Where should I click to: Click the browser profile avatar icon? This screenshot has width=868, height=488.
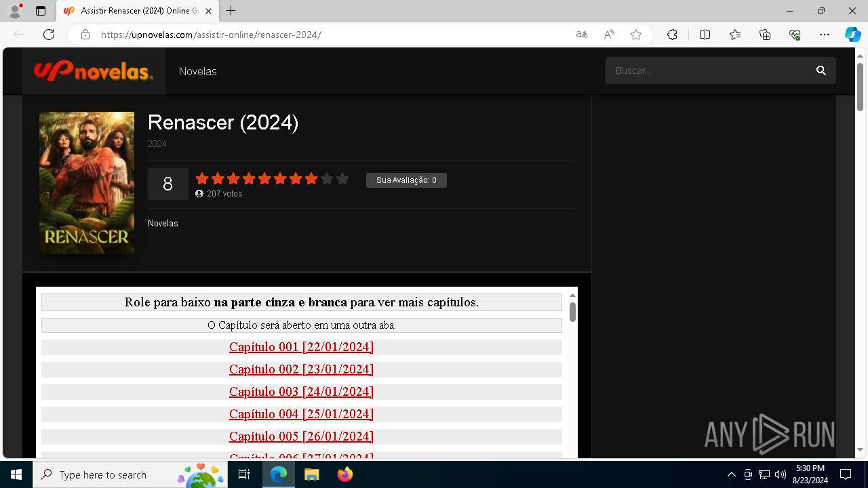click(x=15, y=11)
